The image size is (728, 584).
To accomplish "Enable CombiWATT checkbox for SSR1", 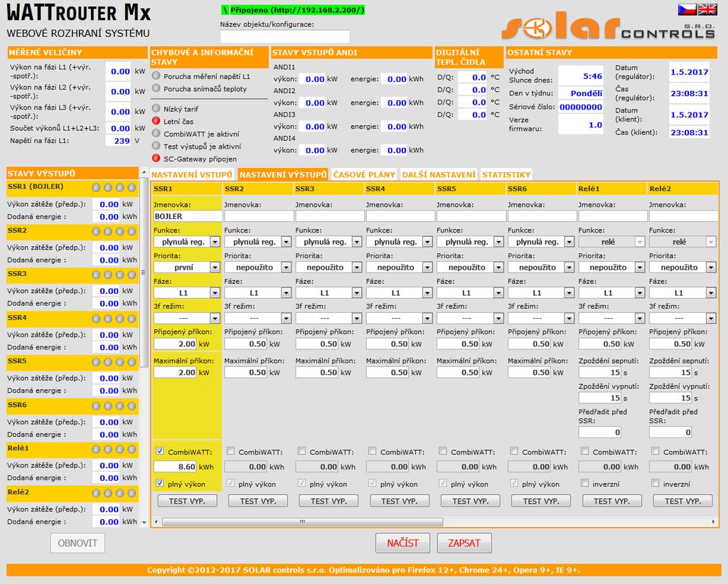I will click(x=160, y=451).
